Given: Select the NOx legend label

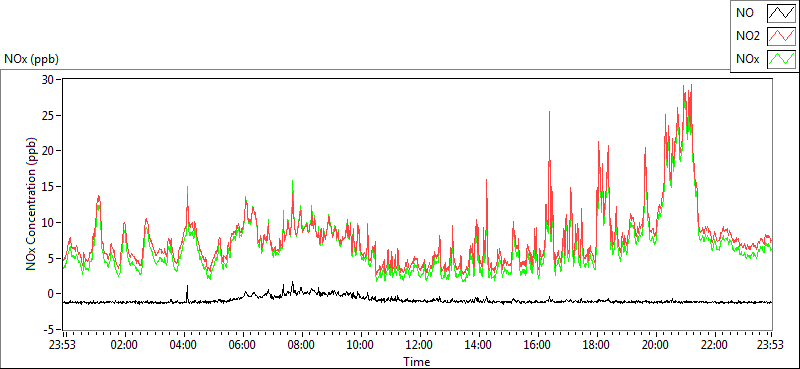Looking at the screenshot, I should click(x=748, y=60).
